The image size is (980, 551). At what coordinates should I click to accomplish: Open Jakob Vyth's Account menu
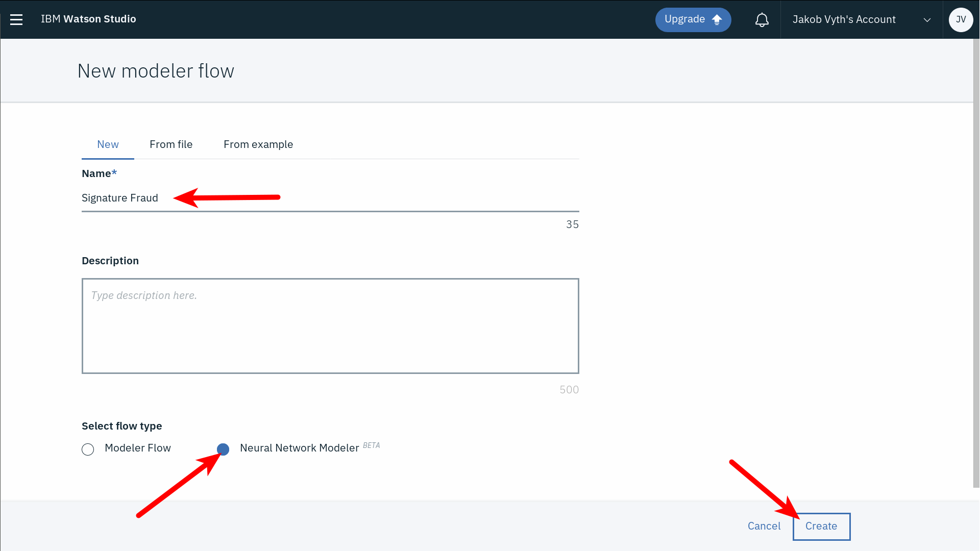pos(844,19)
